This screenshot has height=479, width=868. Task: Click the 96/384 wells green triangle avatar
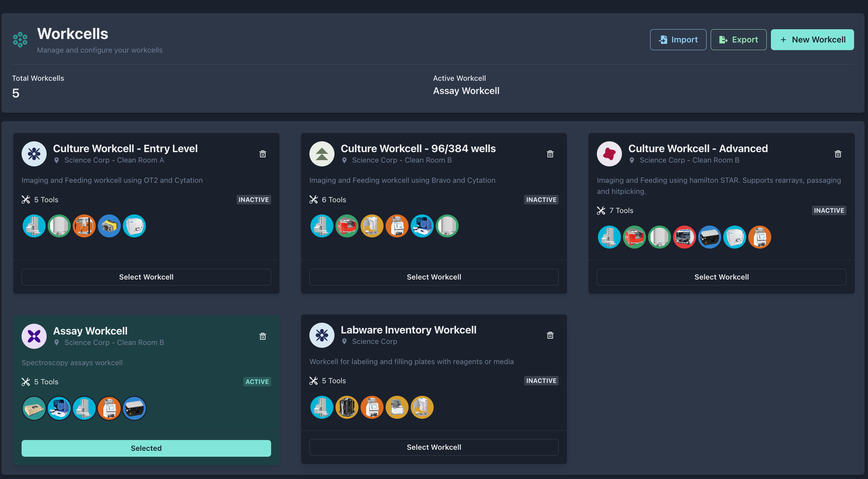coord(322,154)
